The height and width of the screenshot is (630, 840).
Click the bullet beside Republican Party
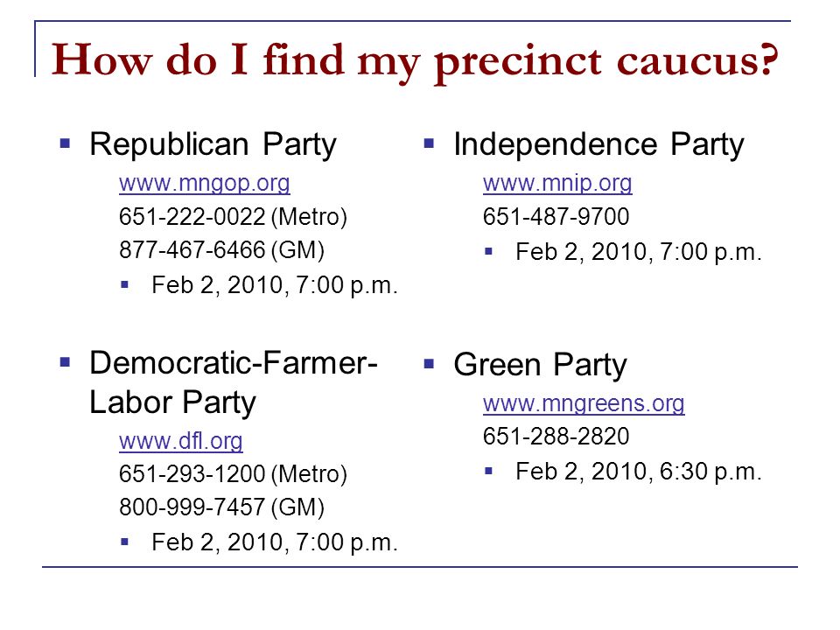click(x=65, y=143)
